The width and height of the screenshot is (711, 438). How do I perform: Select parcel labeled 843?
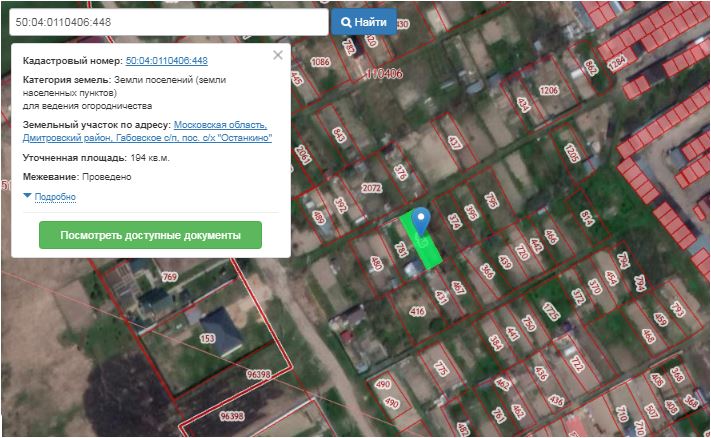(339, 135)
